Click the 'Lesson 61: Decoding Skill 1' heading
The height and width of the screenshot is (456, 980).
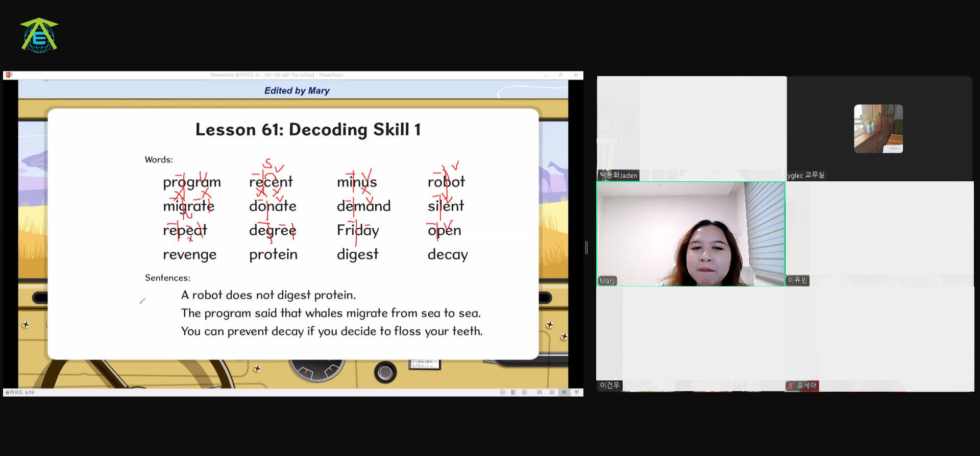(308, 130)
